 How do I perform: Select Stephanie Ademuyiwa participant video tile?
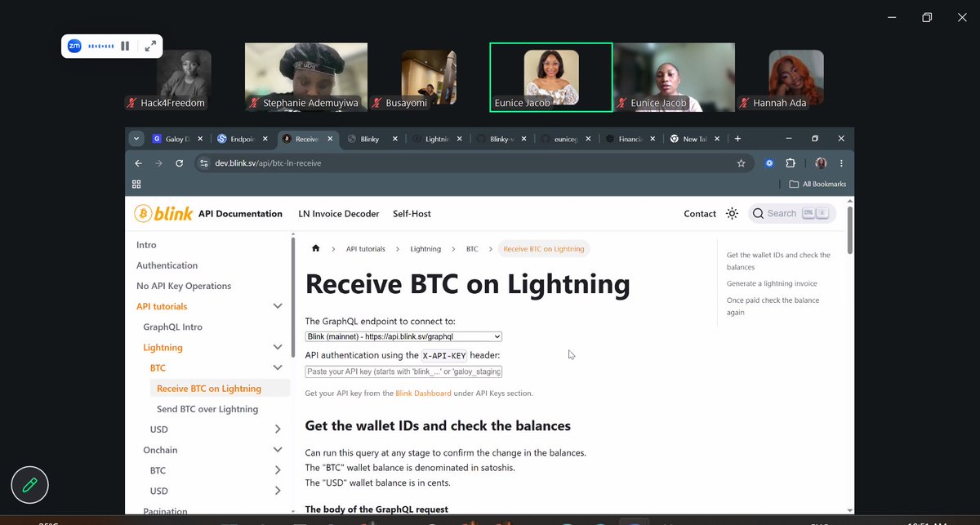(306, 77)
